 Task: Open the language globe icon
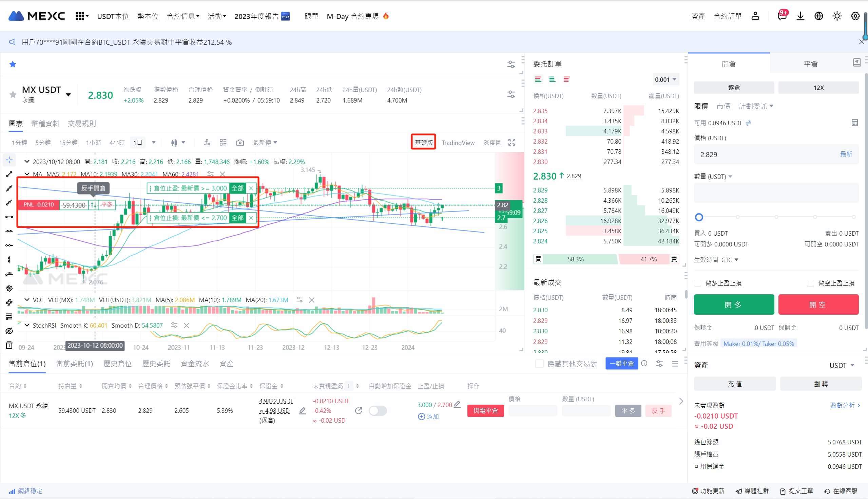(x=818, y=16)
